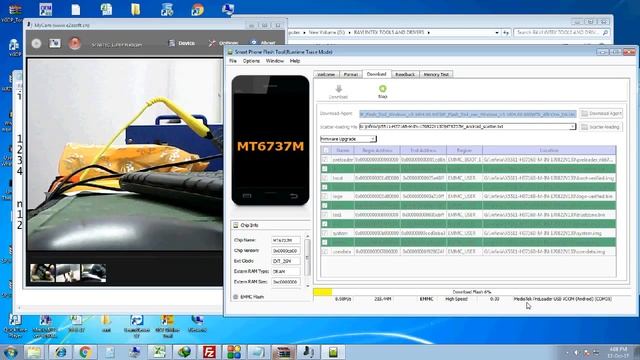This screenshot has height=360, width=640.
Task: Open the file folder icon on taskbar
Action: (35, 352)
